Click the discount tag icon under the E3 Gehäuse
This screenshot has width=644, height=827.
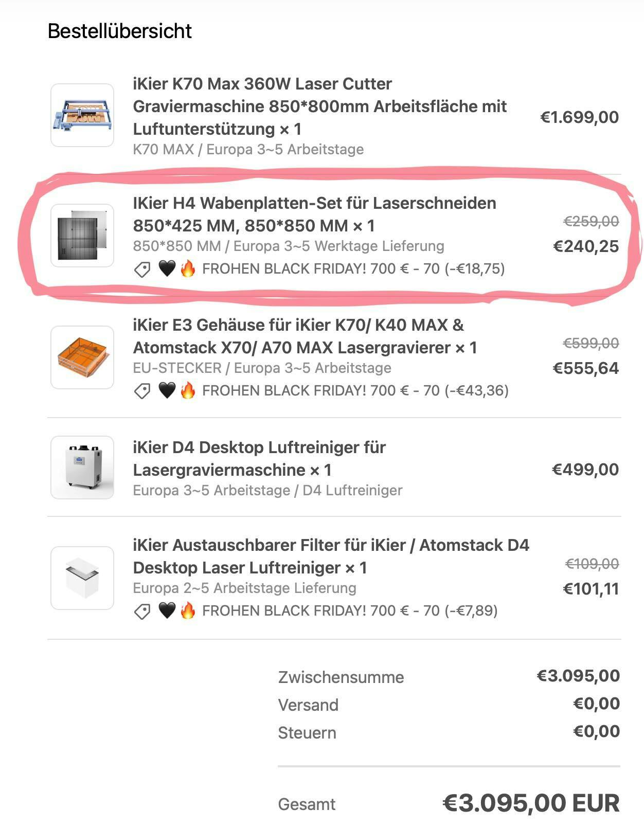click(142, 391)
